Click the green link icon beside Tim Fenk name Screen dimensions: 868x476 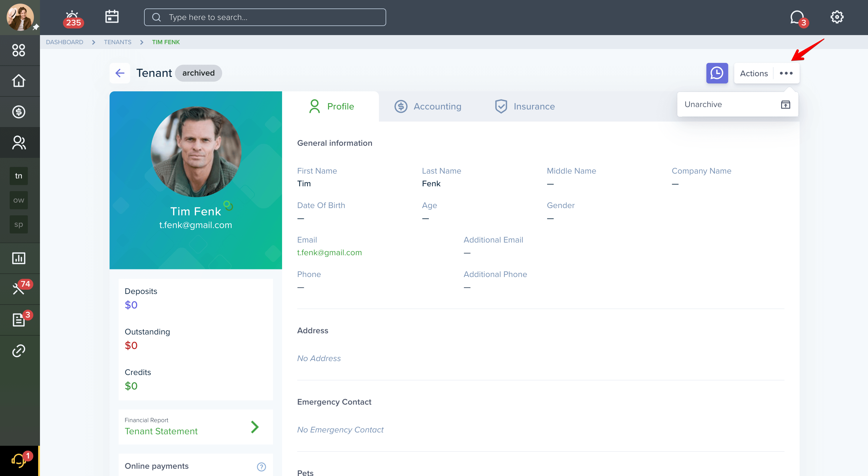(x=228, y=205)
